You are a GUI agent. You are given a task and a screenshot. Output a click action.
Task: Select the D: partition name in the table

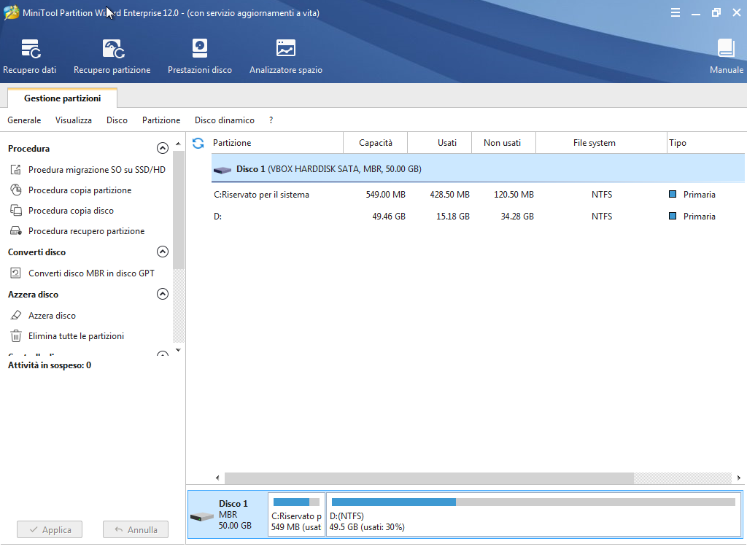[x=217, y=216]
